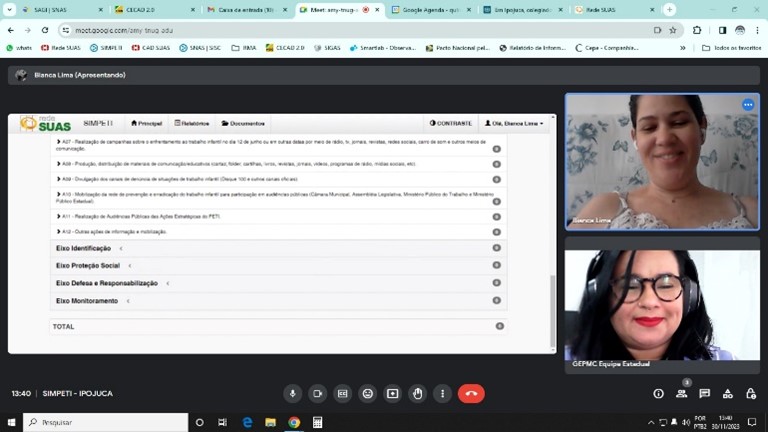Open meeting details info icon
The image size is (768, 432).
(x=658, y=394)
